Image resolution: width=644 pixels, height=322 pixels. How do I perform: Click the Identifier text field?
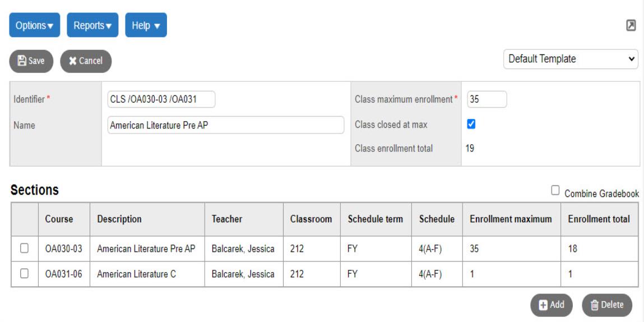coord(161,99)
